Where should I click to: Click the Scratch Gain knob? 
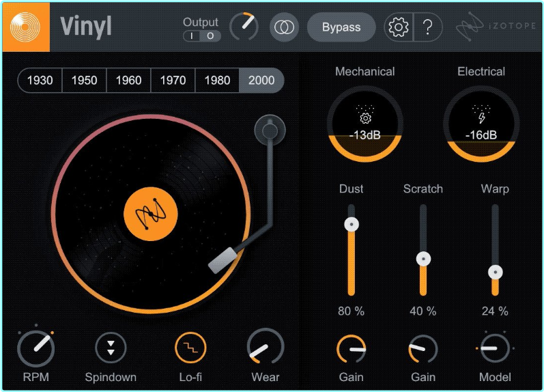coord(423,349)
